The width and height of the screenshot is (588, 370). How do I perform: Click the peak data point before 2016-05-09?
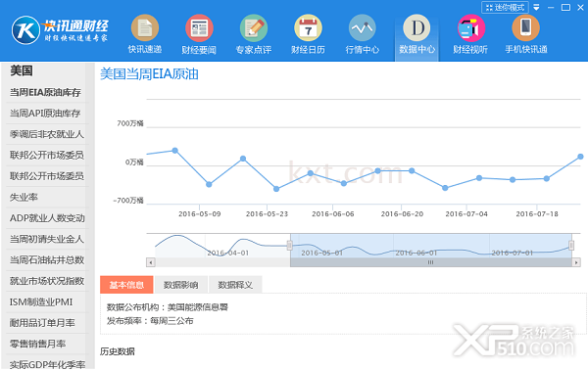click(x=174, y=151)
